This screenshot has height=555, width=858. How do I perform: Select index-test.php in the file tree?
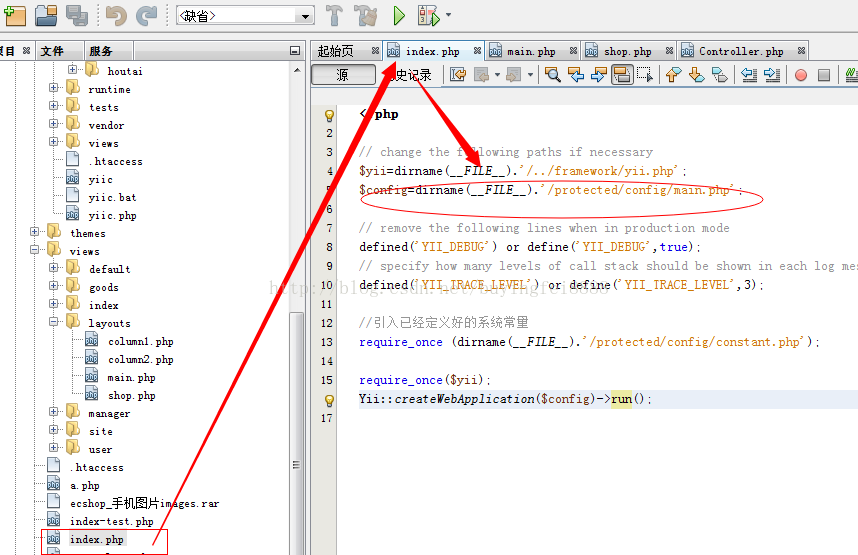pyautogui.click(x=112, y=522)
